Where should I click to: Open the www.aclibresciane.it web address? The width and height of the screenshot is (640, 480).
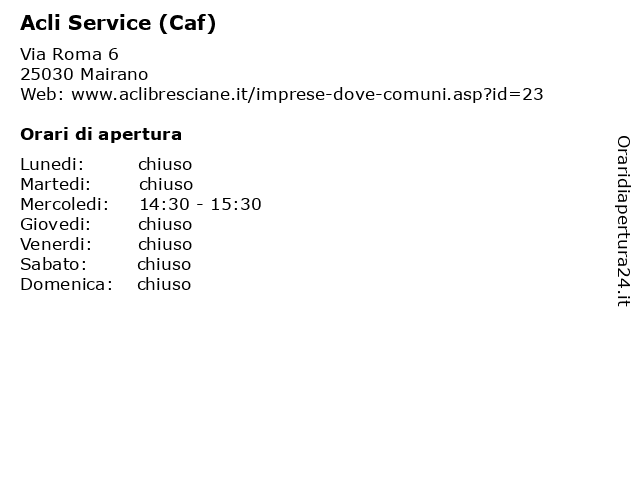307,94
